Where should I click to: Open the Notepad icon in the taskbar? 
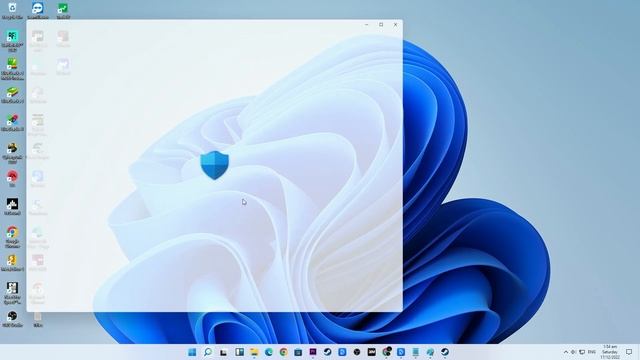(x=416, y=352)
